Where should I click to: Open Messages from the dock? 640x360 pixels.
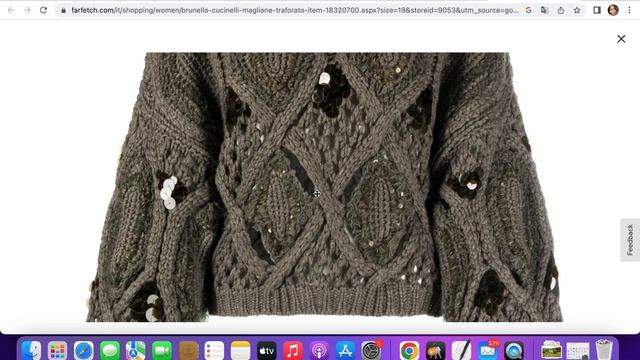[x=109, y=350]
